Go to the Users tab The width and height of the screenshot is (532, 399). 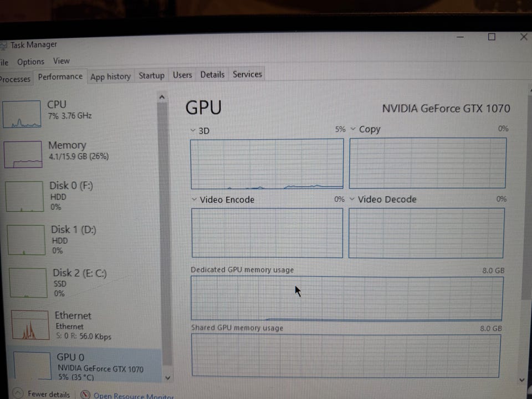(182, 75)
